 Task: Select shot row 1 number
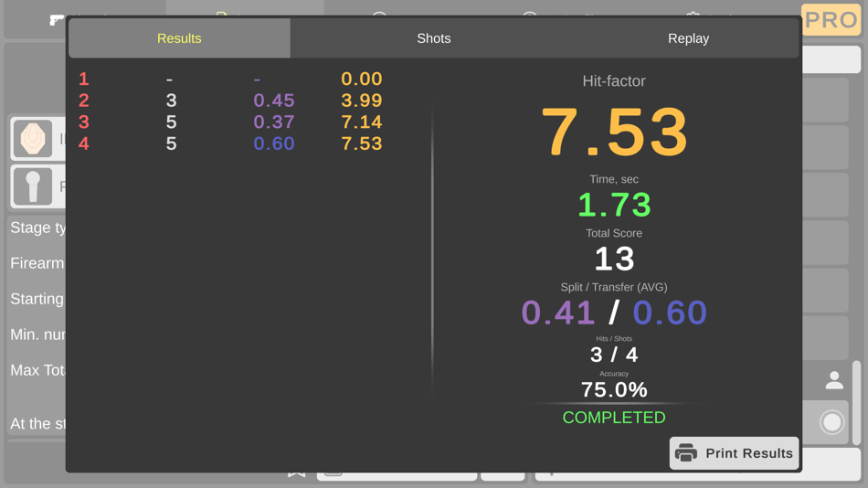click(x=83, y=79)
